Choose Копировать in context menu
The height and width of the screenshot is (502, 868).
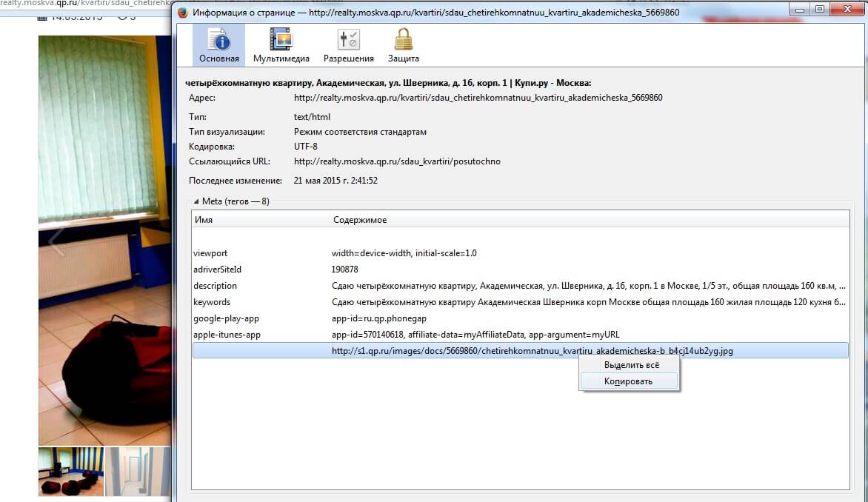tap(628, 381)
